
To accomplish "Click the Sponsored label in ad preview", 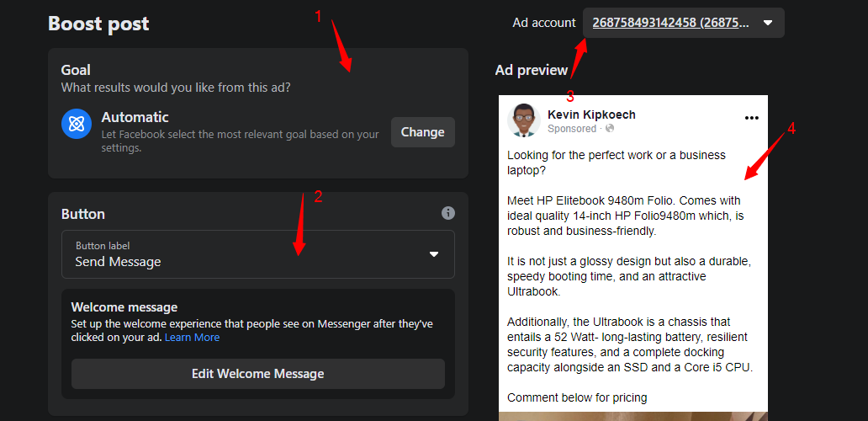I will (x=572, y=129).
